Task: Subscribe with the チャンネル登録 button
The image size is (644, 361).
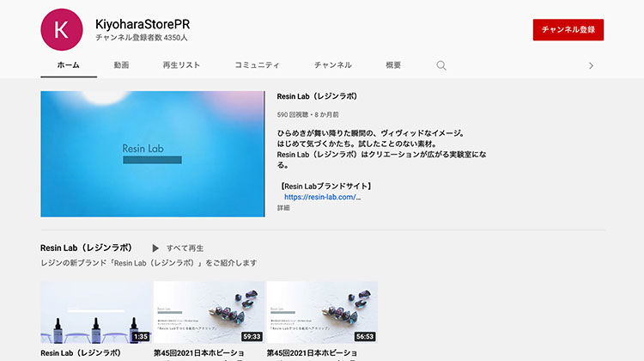Action: point(568,29)
